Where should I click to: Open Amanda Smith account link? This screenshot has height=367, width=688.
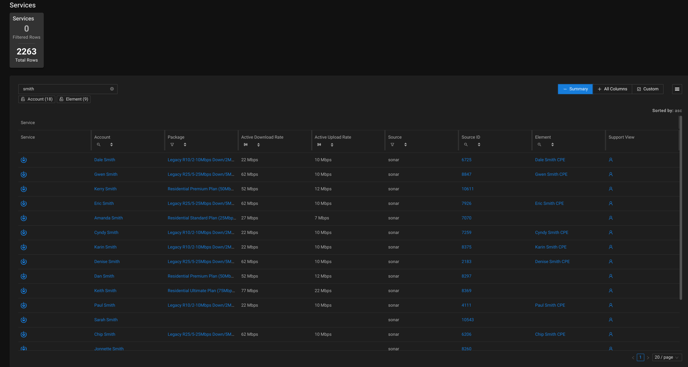click(108, 218)
